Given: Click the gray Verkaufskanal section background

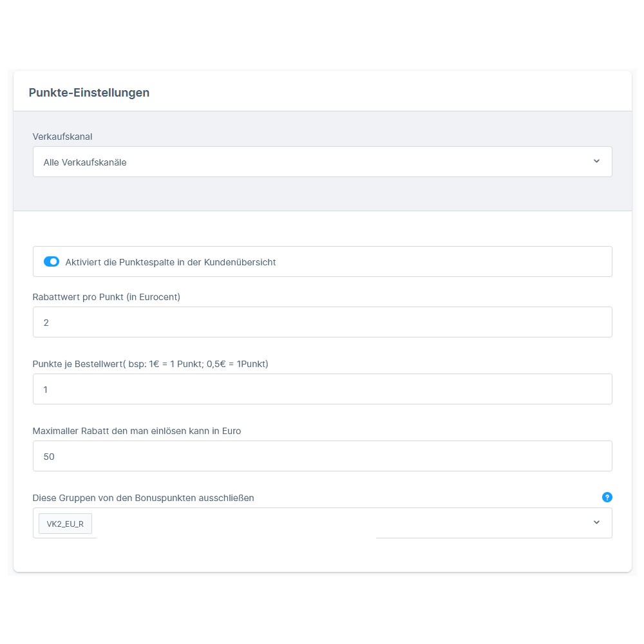Looking at the screenshot, I should pos(322,193).
